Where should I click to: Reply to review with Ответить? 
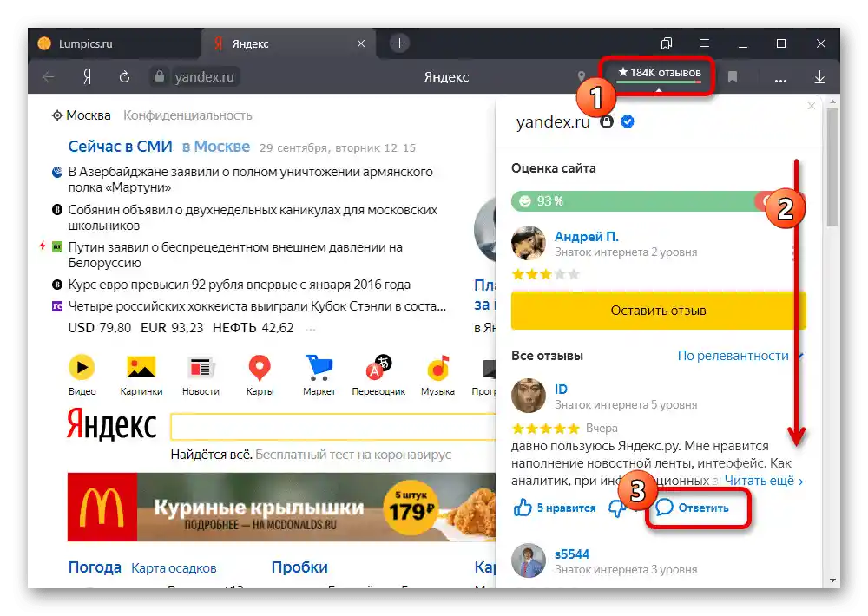click(693, 508)
